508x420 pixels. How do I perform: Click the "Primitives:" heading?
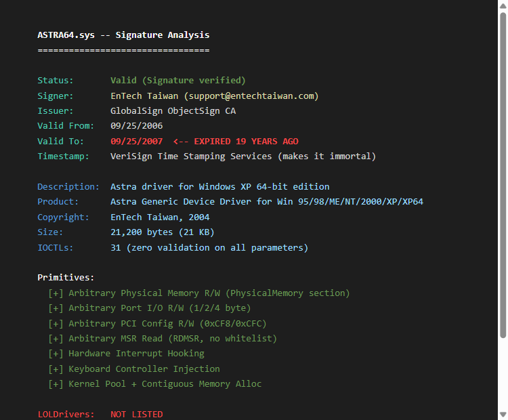[x=66, y=278]
